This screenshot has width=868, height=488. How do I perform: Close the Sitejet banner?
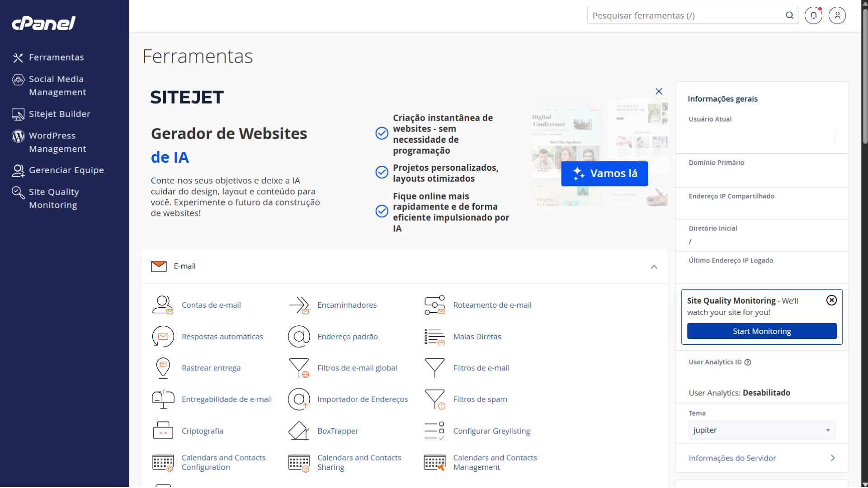pyautogui.click(x=659, y=91)
